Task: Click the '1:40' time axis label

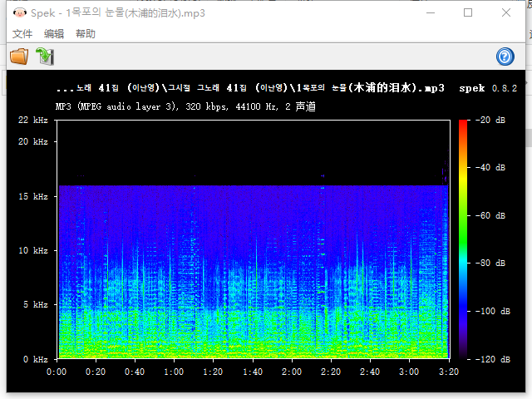Action: click(253, 372)
